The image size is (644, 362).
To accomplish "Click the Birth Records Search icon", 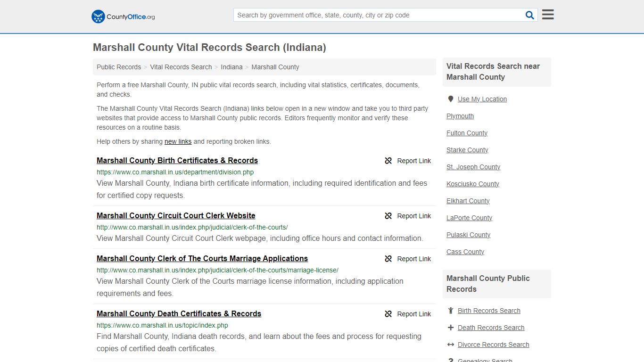I will 451,311.
